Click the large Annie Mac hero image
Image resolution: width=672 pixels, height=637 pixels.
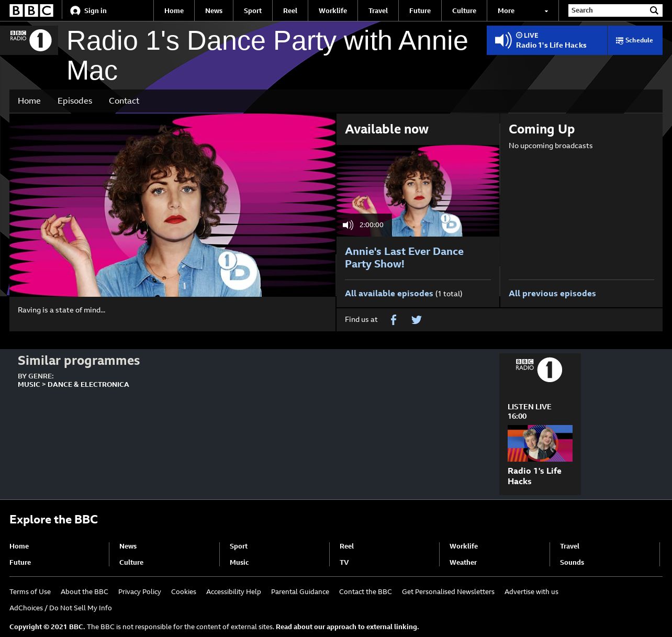click(172, 205)
